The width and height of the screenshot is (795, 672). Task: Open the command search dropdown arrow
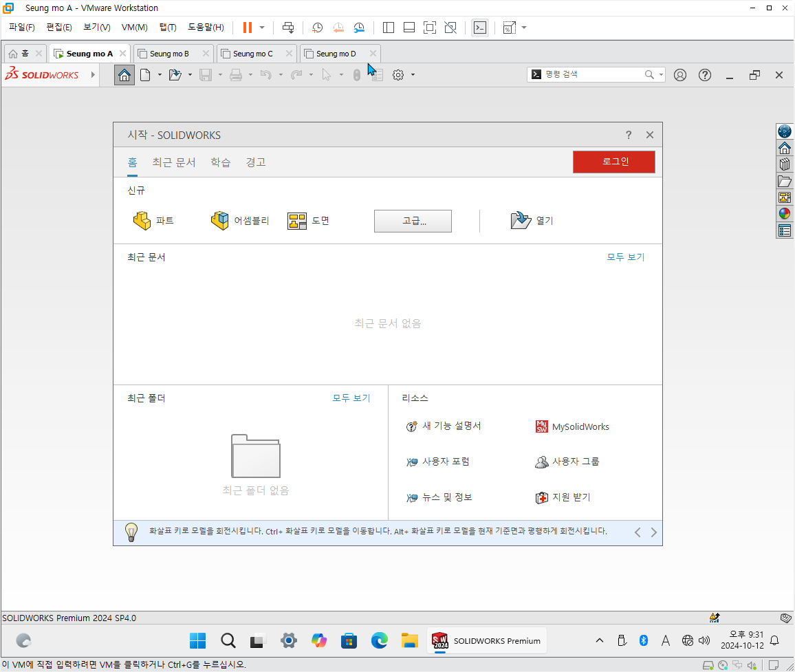coord(661,75)
